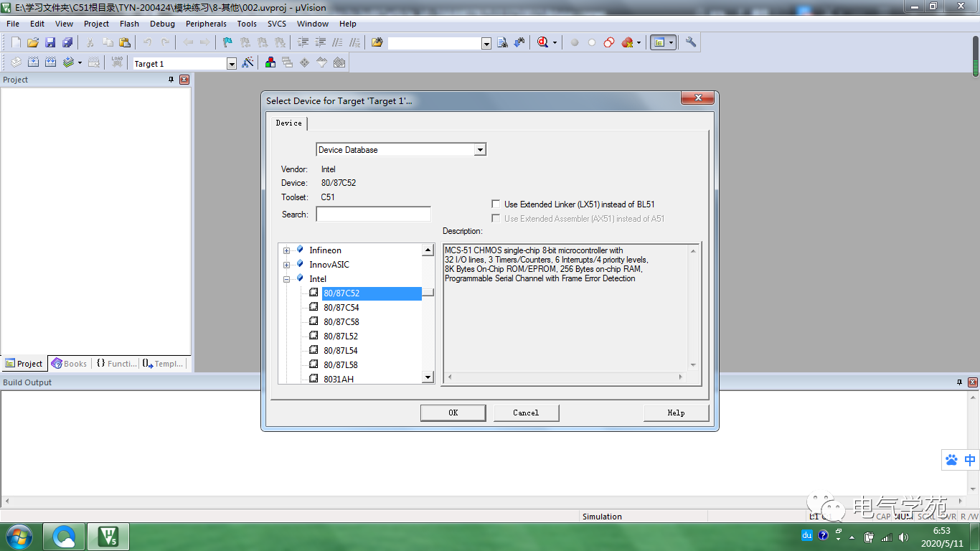
Task: Collapse the Intel vendor node
Action: coord(286,279)
